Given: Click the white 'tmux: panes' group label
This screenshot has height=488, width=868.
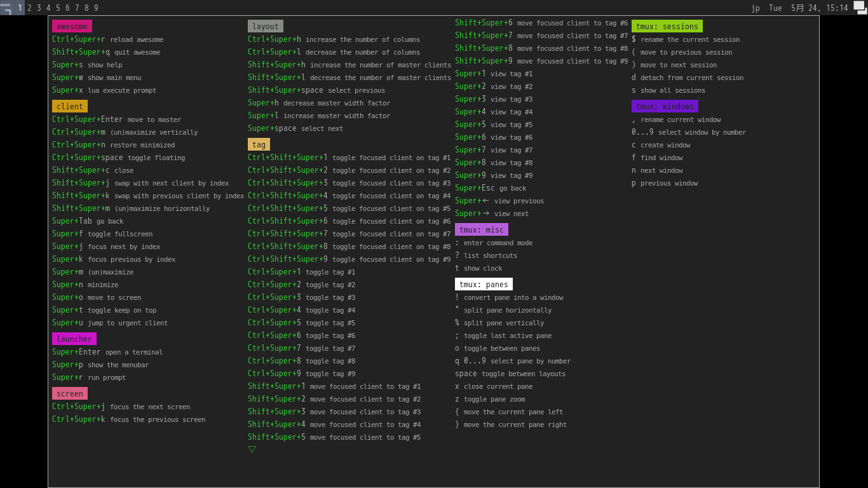Looking at the screenshot, I should pyautogui.click(x=484, y=284).
